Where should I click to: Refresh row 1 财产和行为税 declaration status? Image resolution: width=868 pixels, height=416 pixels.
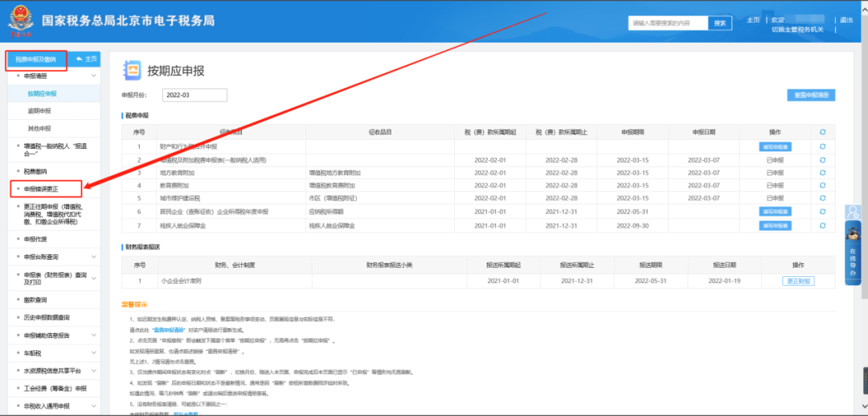822,146
